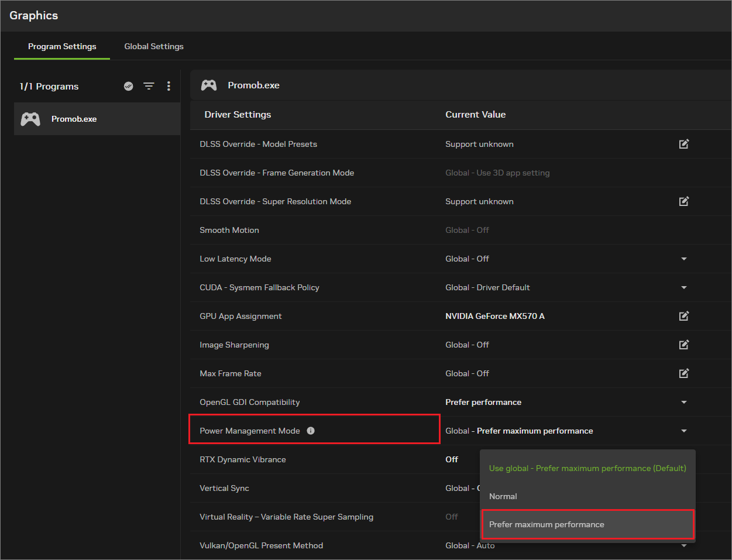Click Power Management Mode info icon
The width and height of the screenshot is (732, 560).
coord(311,431)
